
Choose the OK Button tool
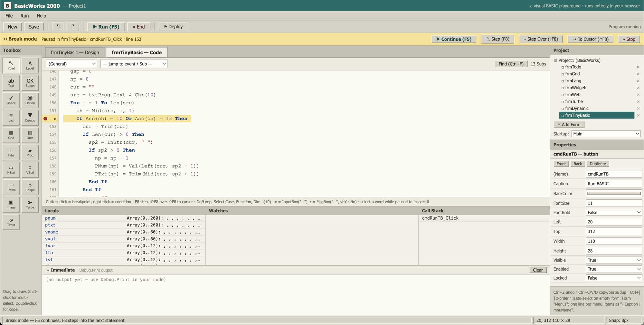click(x=30, y=83)
